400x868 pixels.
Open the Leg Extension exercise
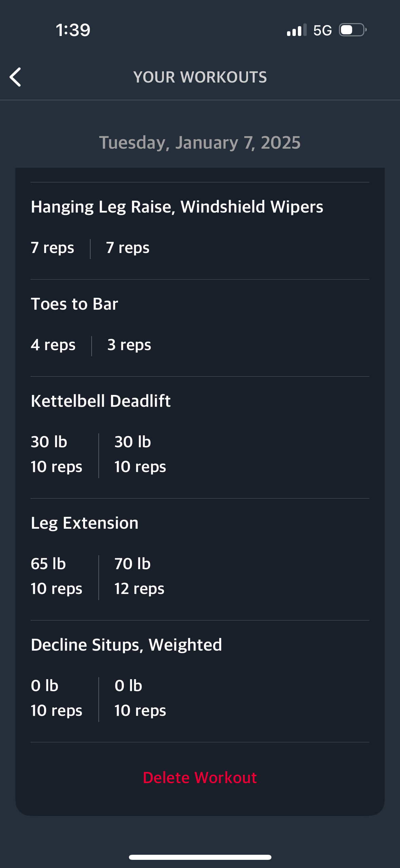(x=84, y=523)
